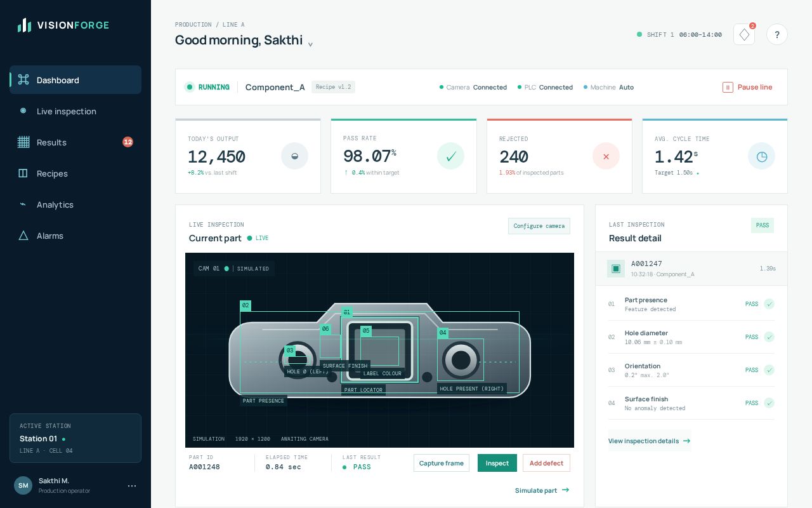Click the Results badge showing 12

click(x=128, y=142)
